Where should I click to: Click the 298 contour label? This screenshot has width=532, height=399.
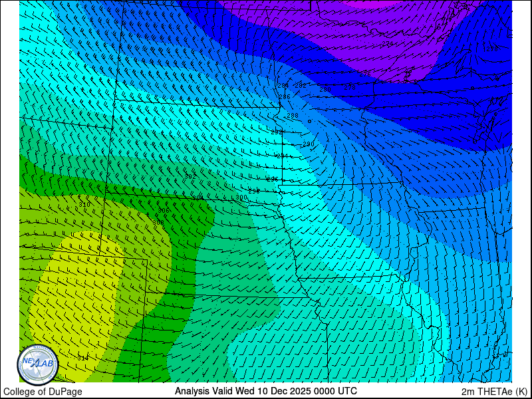tap(254, 192)
